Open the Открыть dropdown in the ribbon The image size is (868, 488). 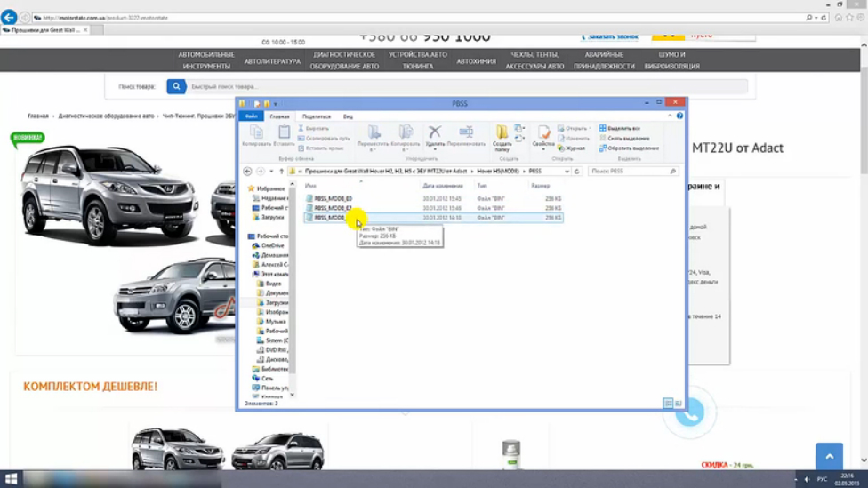[591, 128]
